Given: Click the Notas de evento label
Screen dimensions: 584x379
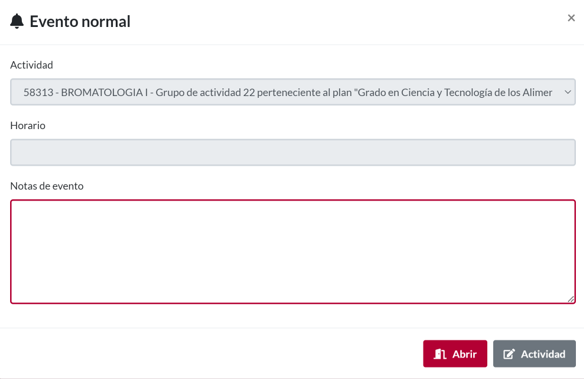Looking at the screenshot, I should [47, 186].
